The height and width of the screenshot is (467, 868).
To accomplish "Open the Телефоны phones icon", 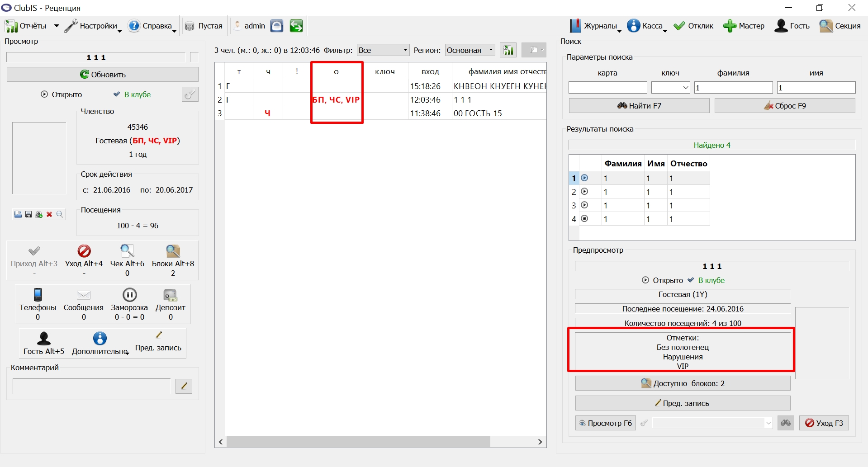I will 38,295.
